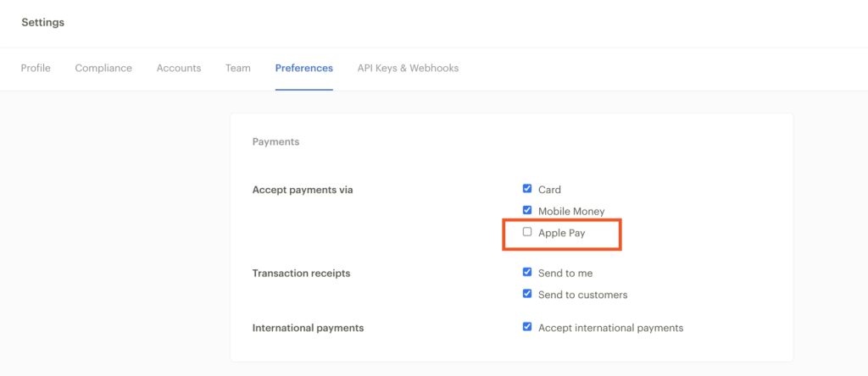Select the Team tab
Viewport: 868px width, 376px height.
point(238,68)
